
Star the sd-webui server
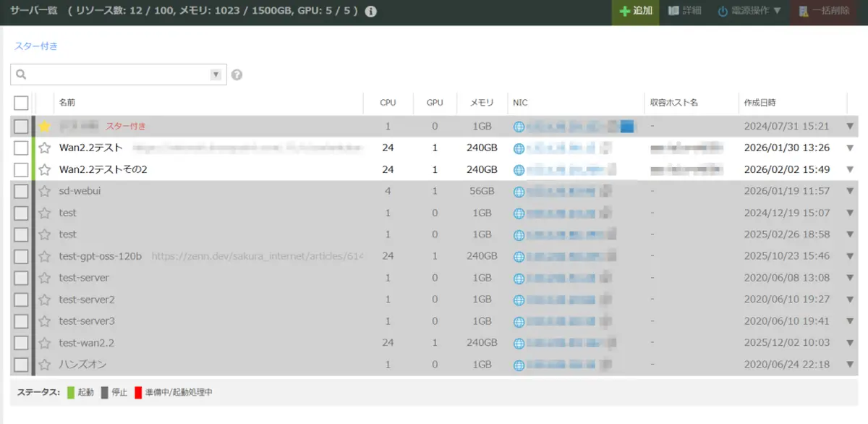45,192
